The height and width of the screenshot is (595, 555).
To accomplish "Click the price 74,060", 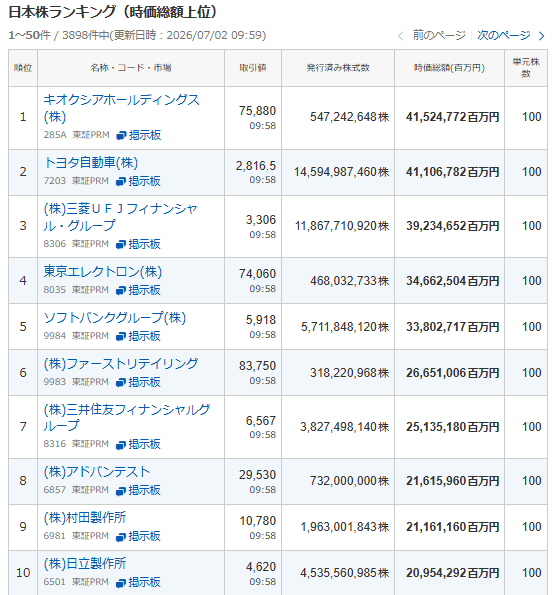I will point(257,274).
